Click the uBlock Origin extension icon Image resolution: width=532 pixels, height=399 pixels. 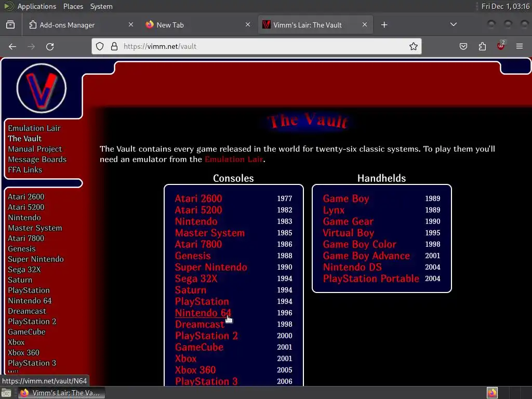tap(501, 46)
